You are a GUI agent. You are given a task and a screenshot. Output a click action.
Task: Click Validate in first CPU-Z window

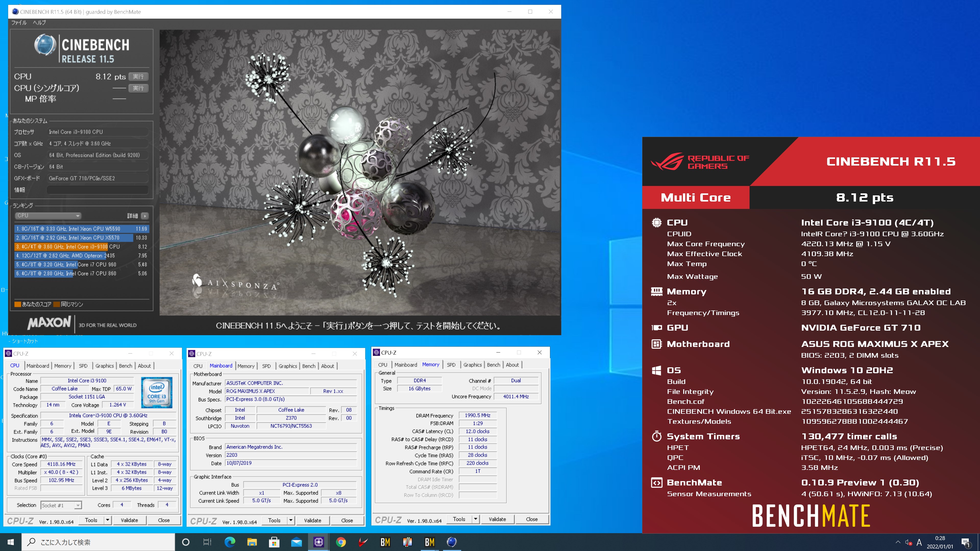click(x=129, y=520)
